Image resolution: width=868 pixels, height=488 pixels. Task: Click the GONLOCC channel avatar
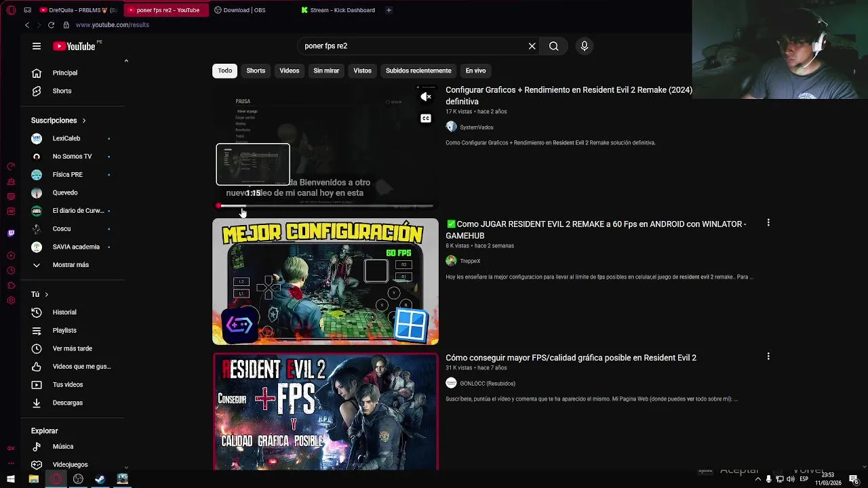point(451,383)
